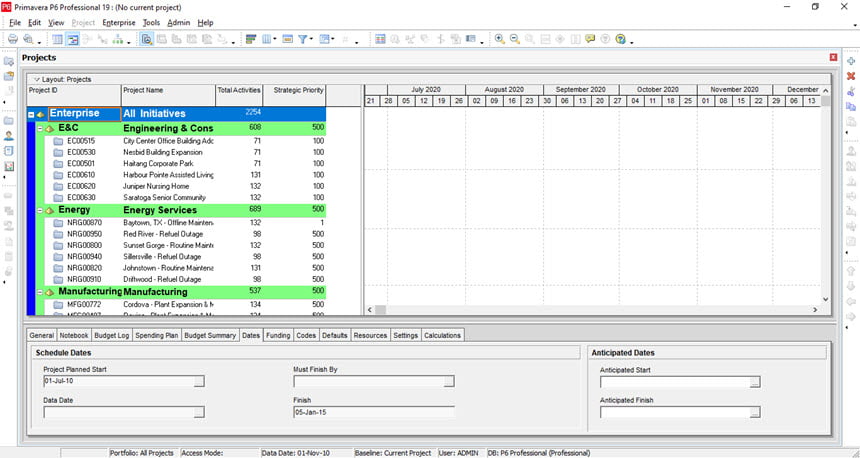Image resolution: width=860 pixels, height=458 pixels.
Task: Collapse the Enterprise tree node
Action: pyautogui.click(x=31, y=114)
